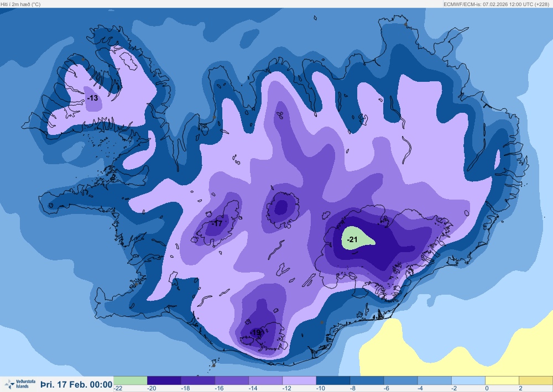Click the -4 legend value
Viewport: 553px width, 392px height.
click(421, 389)
